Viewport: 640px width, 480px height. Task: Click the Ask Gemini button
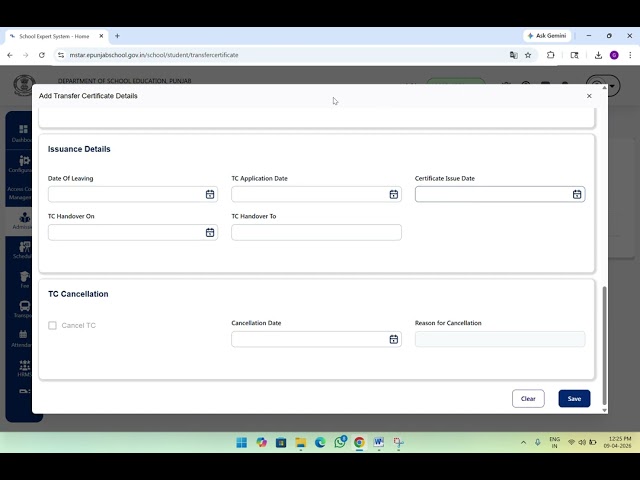[547, 36]
